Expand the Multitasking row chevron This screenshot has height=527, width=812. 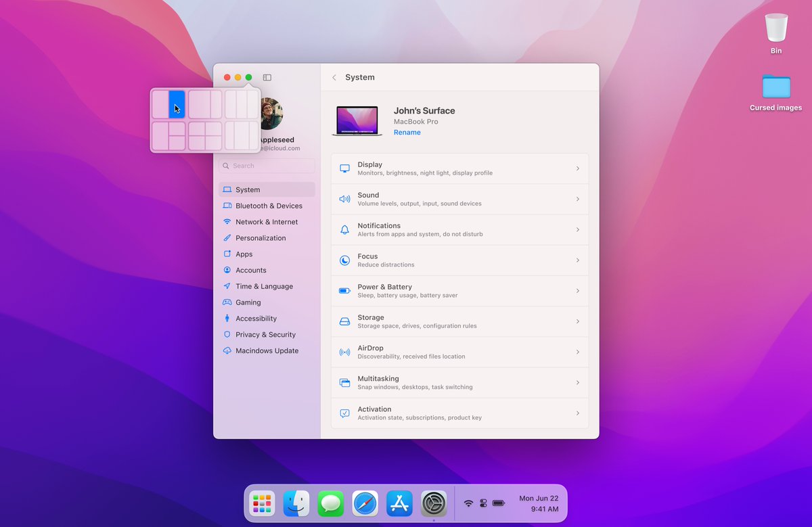(577, 383)
